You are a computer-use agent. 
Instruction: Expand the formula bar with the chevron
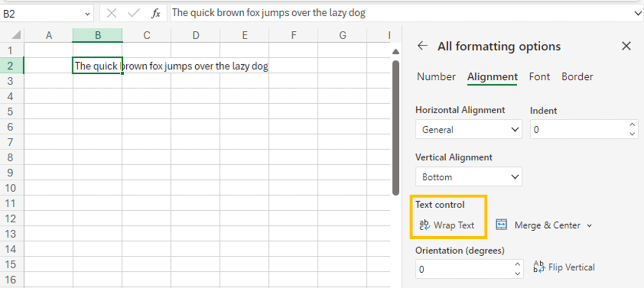(638, 14)
